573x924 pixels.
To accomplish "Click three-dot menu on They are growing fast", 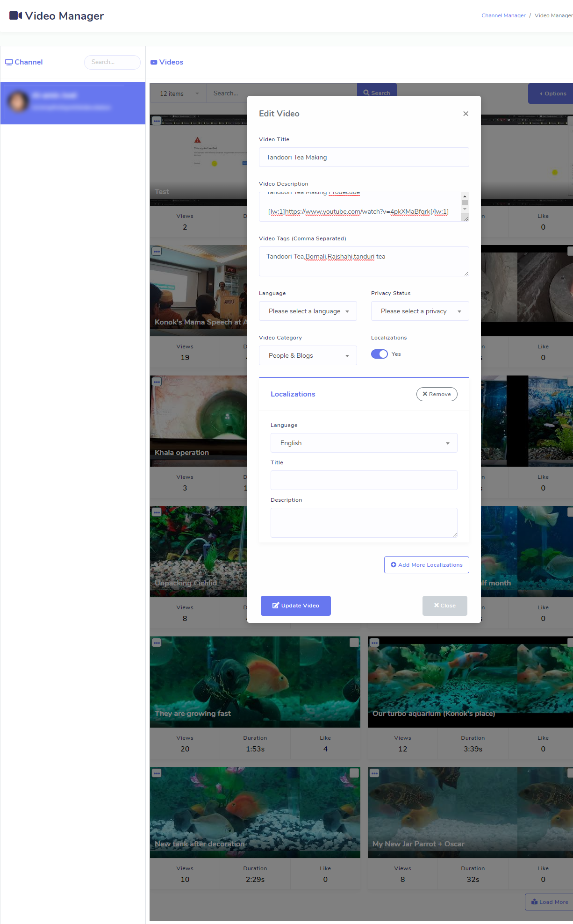I will (157, 642).
